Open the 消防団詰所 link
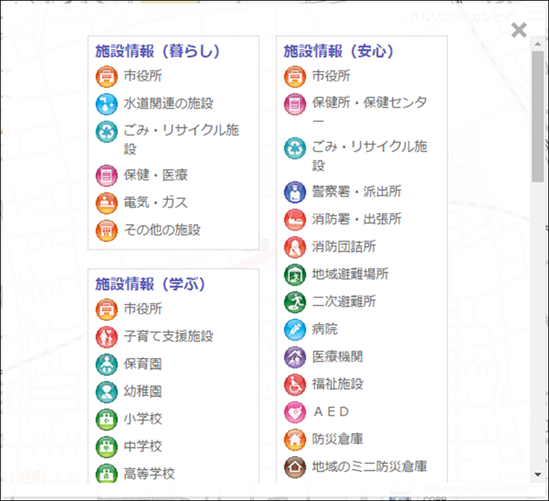The width and height of the screenshot is (549, 501). coord(344,247)
